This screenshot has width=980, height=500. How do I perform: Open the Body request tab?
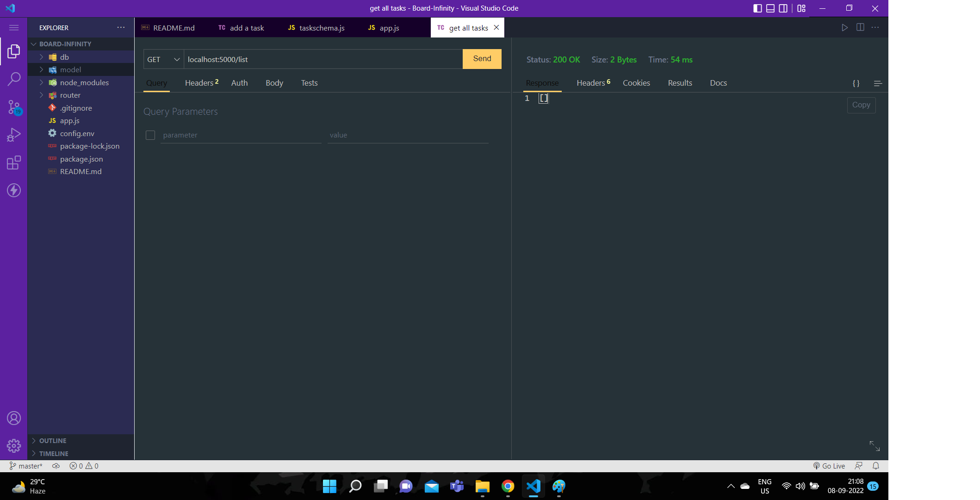coord(274,83)
